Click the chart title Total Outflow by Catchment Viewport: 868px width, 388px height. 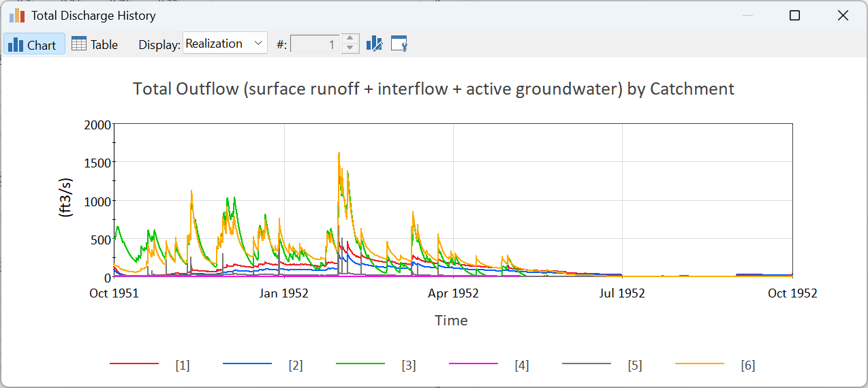pos(433,88)
